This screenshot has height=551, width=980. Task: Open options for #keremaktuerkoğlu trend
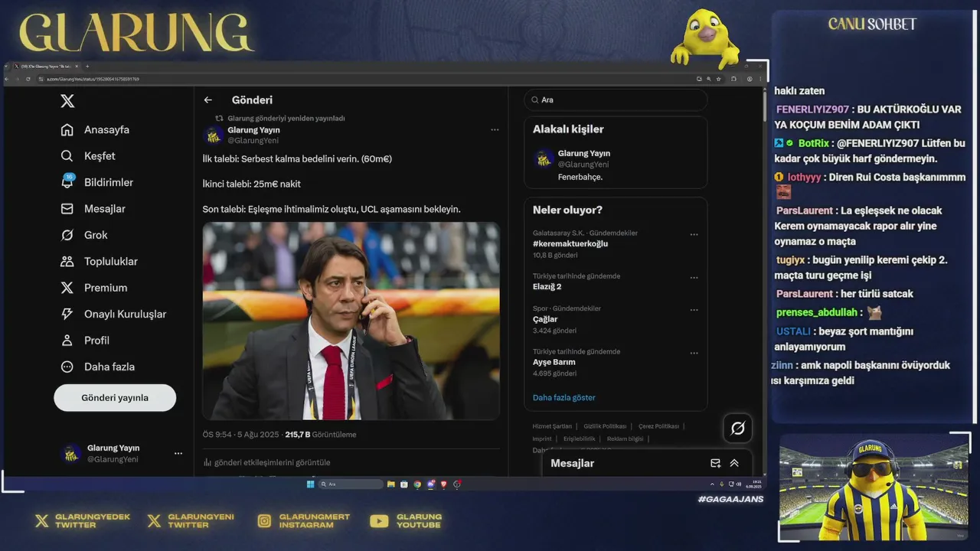coord(694,235)
